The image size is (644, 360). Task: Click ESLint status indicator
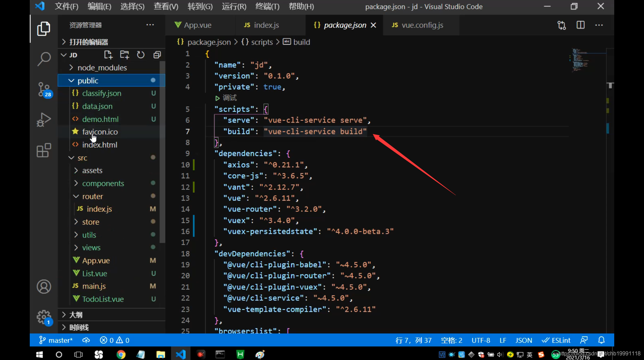coord(556,340)
